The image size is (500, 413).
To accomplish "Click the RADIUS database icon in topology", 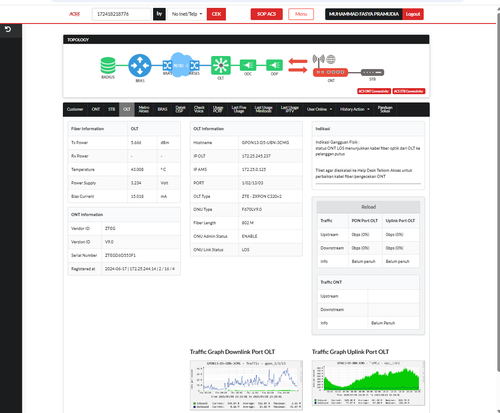I will [x=108, y=65].
